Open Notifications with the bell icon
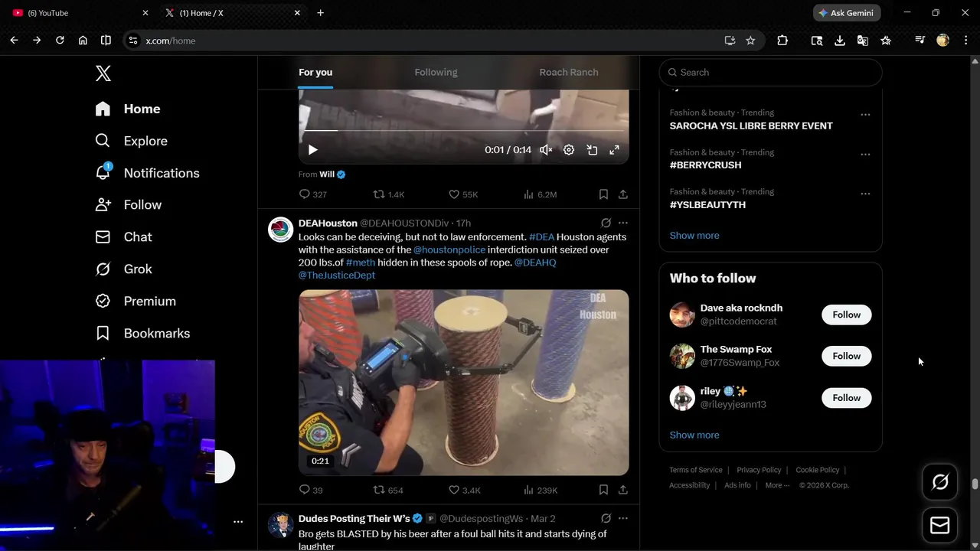The height and width of the screenshot is (551, 980). click(x=147, y=173)
